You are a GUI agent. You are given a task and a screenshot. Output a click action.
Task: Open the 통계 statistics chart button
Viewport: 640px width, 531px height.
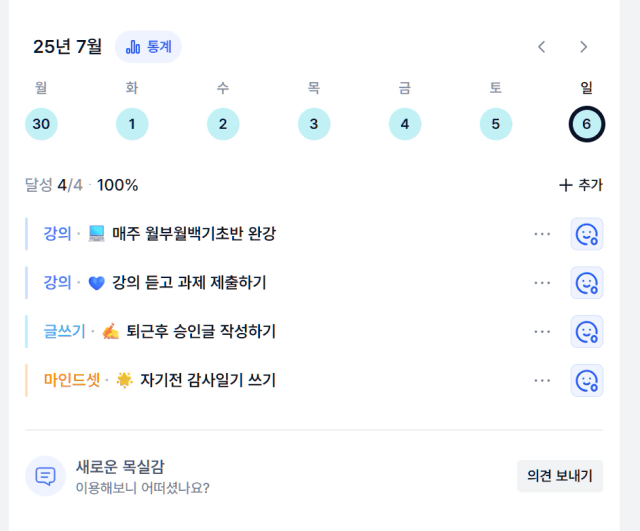[148, 47]
